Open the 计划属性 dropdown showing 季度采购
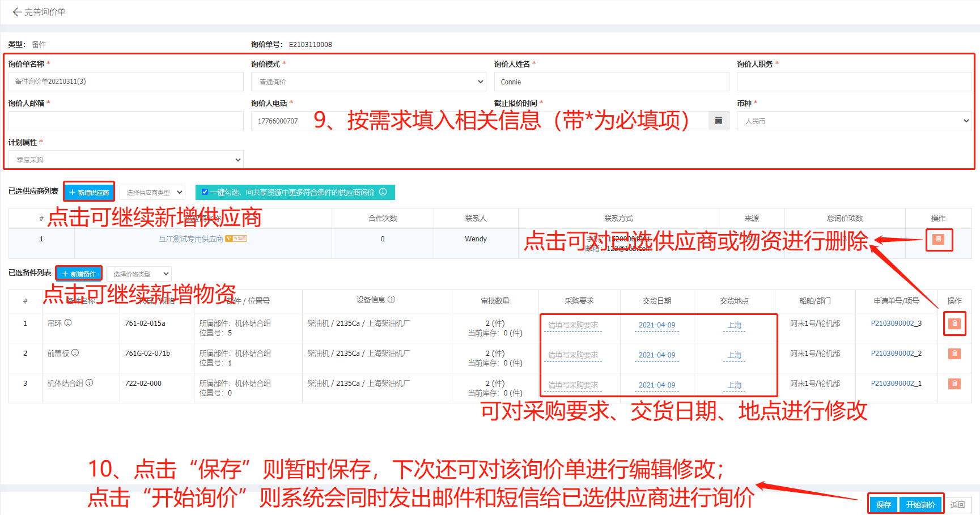Viewport: 980px width, 515px height. [x=126, y=160]
